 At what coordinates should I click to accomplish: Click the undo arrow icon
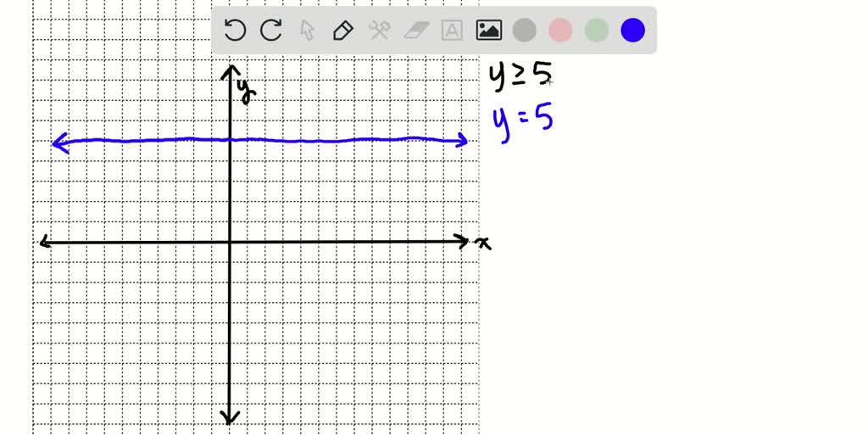tap(235, 30)
